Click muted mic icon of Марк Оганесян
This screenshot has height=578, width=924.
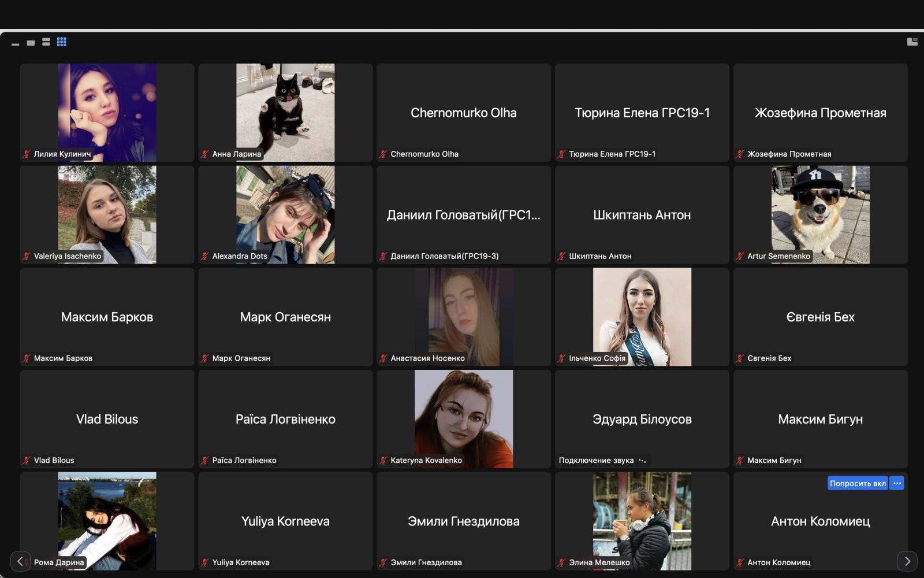click(205, 358)
